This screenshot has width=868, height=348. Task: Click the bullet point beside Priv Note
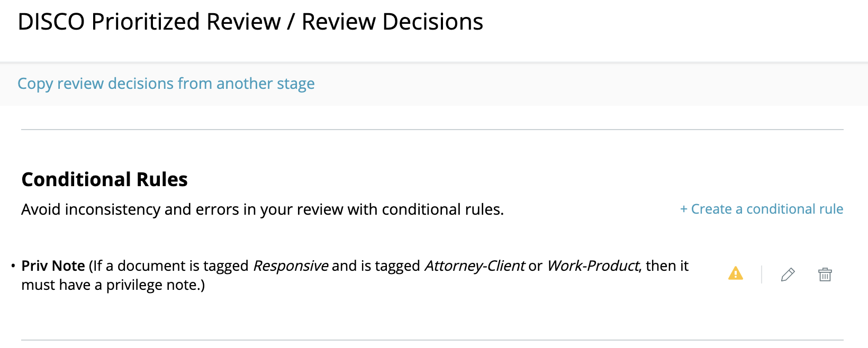(13, 265)
